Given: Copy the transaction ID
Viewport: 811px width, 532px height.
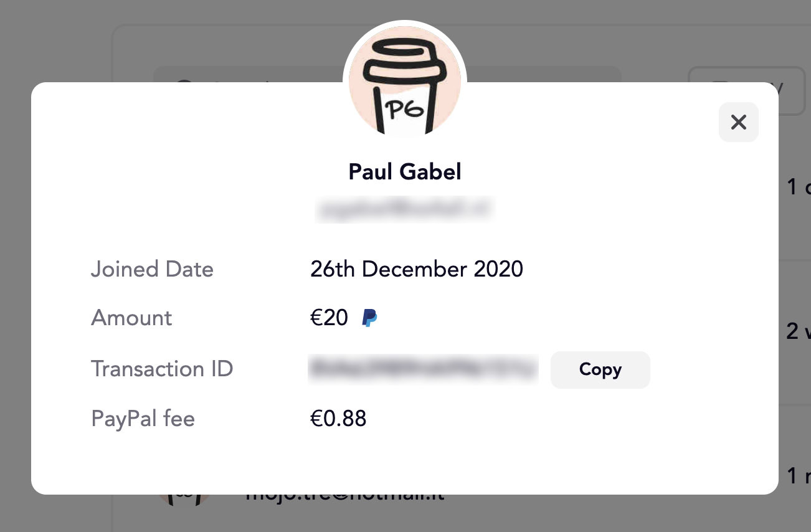Looking at the screenshot, I should coord(600,370).
